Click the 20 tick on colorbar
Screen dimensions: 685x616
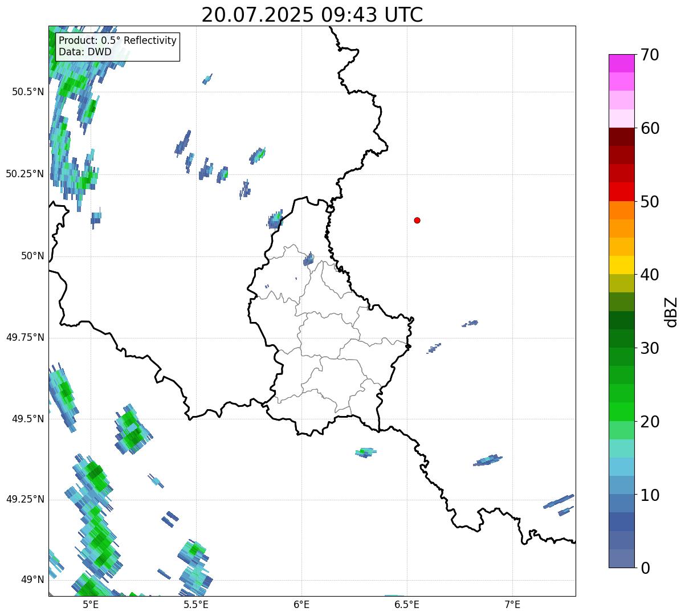point(650,422)
